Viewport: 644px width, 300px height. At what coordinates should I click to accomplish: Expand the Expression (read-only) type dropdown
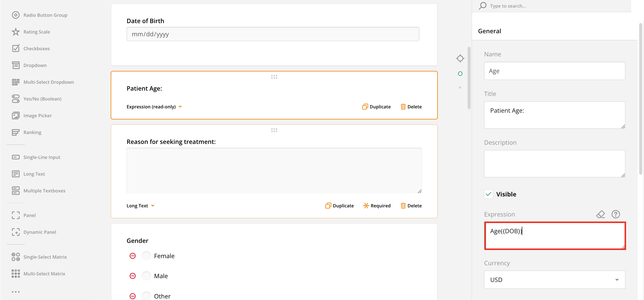[154, 107]
